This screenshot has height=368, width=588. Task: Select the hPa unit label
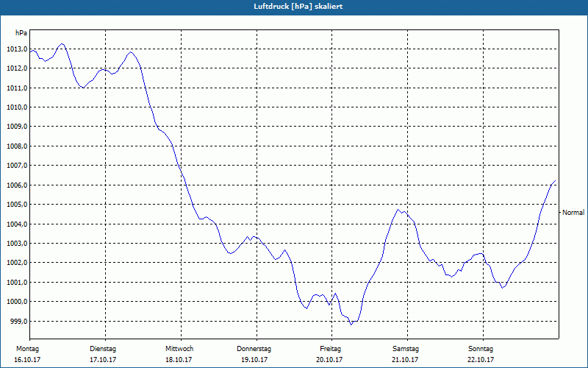coord(21,33)
